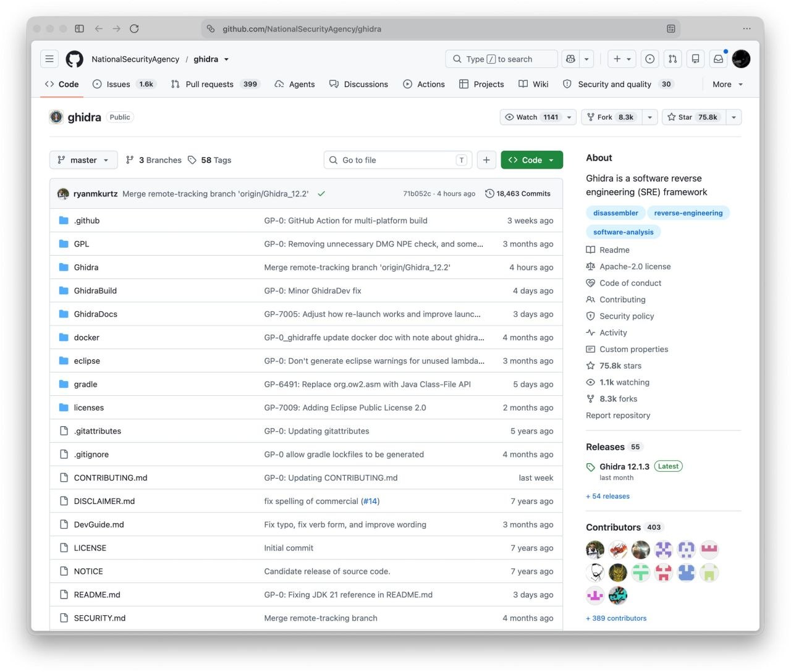Open the 58 Tags link
This screenshot has width=791, height=672.
(x=209, y=160)
